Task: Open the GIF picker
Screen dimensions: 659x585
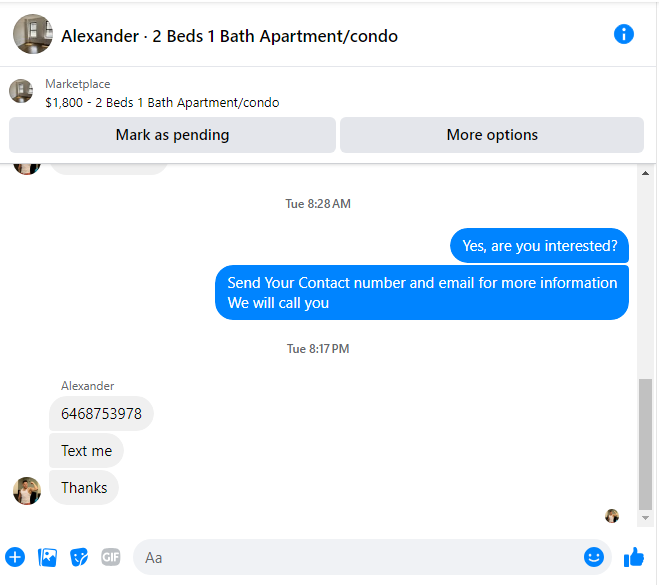Action: click(x=111, y=557)
